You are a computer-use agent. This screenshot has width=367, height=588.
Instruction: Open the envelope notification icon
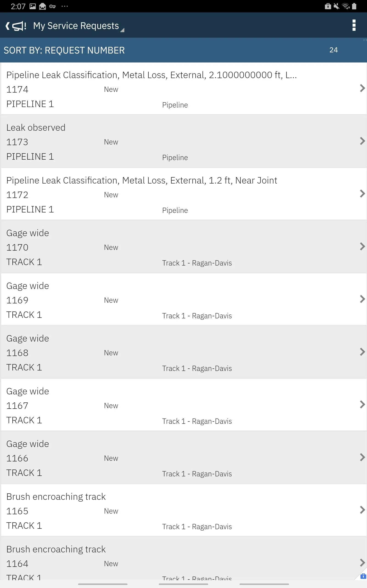42,6
